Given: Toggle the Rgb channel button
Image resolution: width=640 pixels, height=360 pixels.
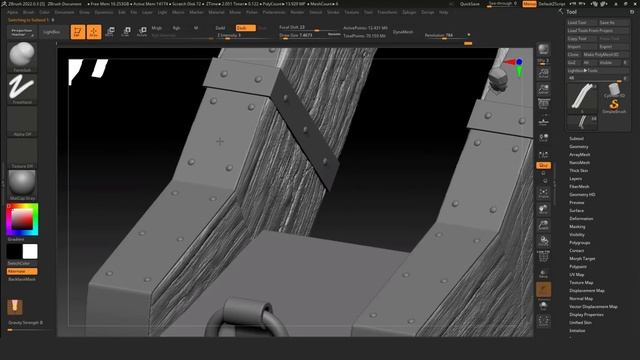Looking at the screenshot, I should click(176, 28).
